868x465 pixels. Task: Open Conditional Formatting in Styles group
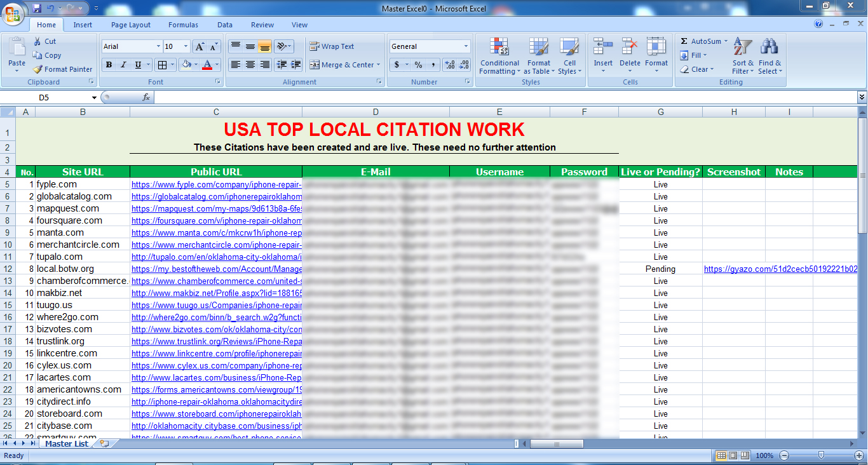click(499, 56)
